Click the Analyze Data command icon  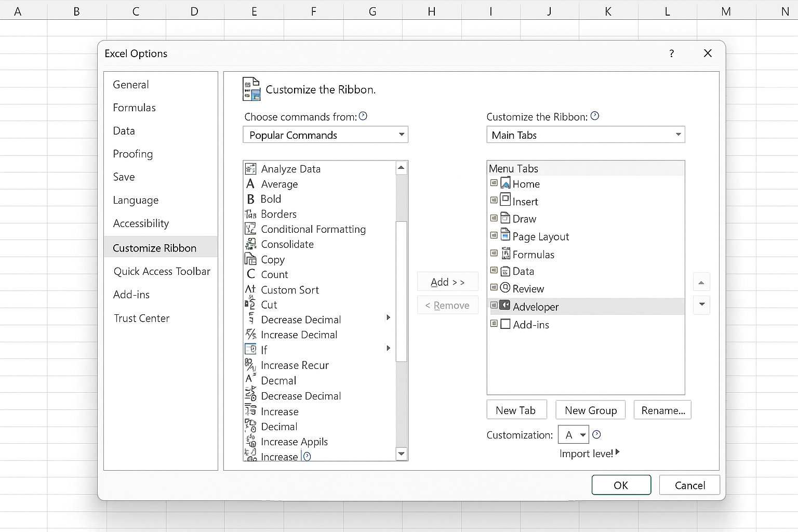click(250, 169)
